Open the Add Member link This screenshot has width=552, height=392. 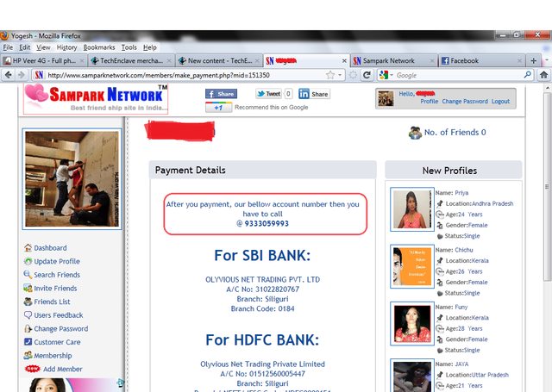63,369
